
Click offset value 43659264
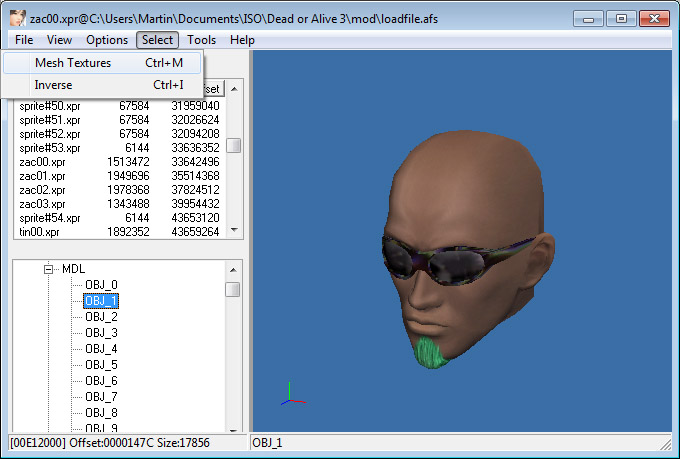[x=196, y=232]
